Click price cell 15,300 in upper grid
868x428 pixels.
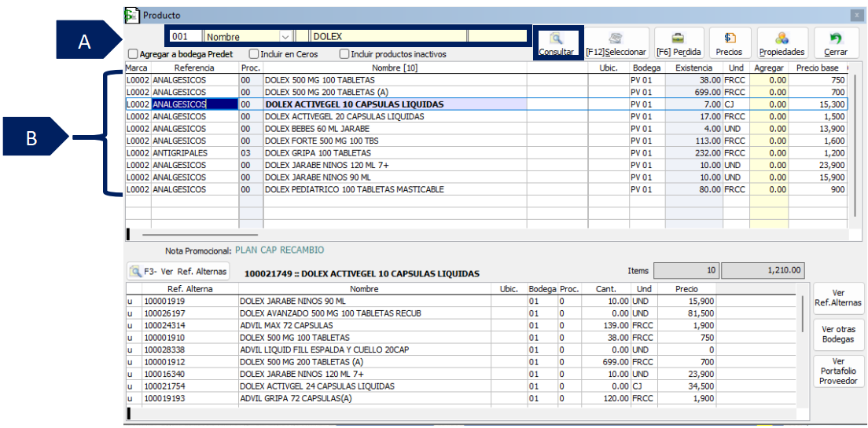pos(817,104)
